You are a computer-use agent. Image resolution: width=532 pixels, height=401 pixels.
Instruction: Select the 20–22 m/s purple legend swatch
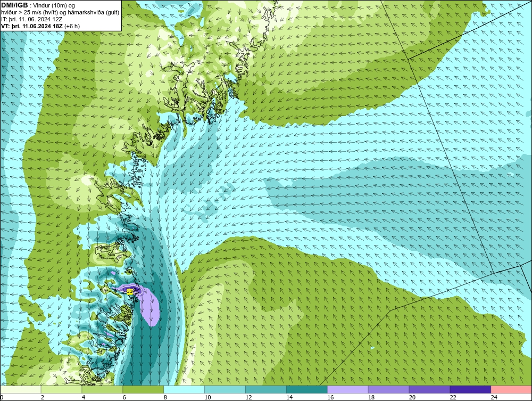429,389
